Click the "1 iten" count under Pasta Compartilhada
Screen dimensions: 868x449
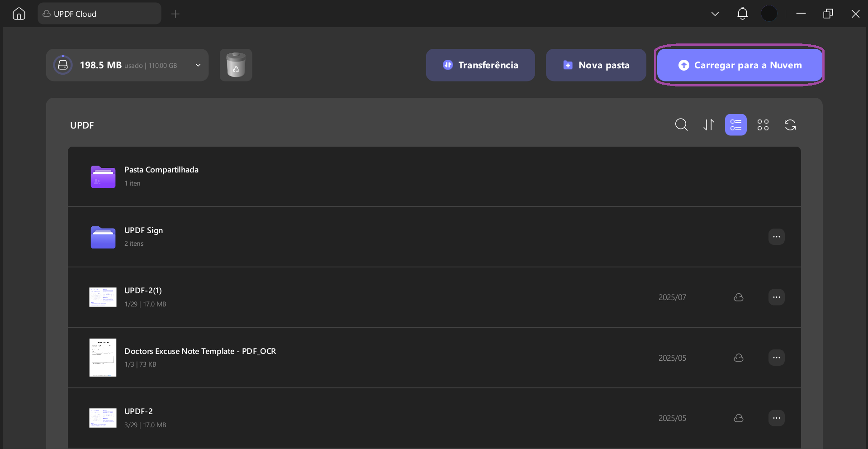coord(133,183)
